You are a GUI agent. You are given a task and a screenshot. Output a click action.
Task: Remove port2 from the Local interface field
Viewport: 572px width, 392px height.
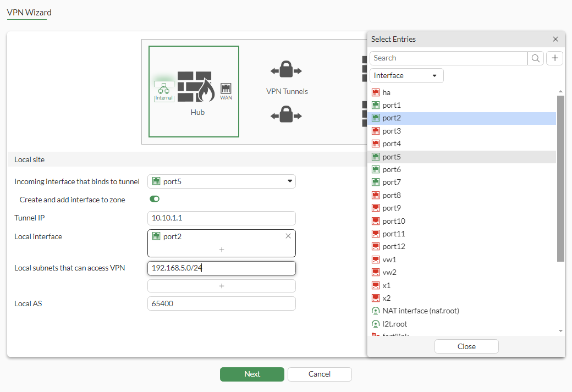click(x=288, y=236)
